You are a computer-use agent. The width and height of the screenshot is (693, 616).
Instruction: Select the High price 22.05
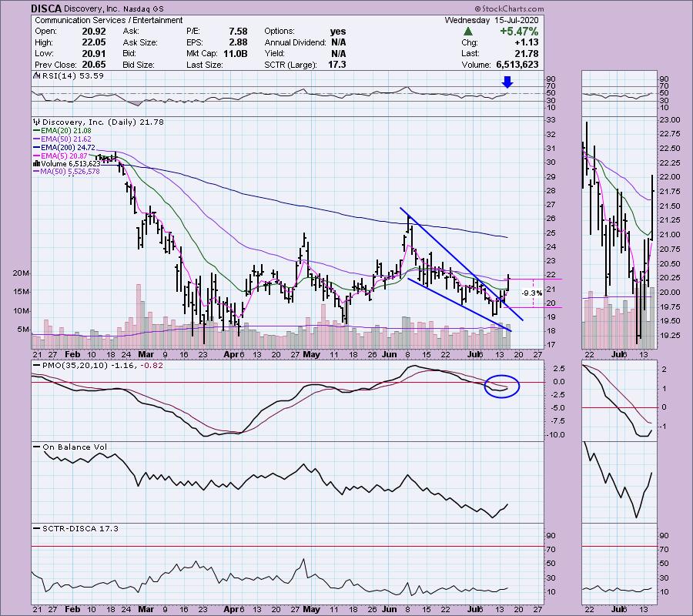(x=94, y=42)
